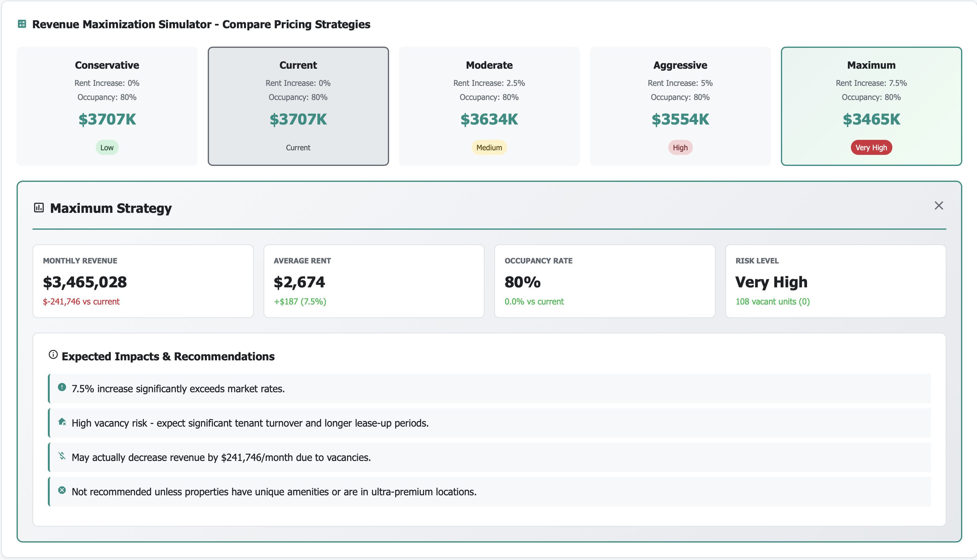Click the Monthly Revenue metric card

tap(143, 281)
